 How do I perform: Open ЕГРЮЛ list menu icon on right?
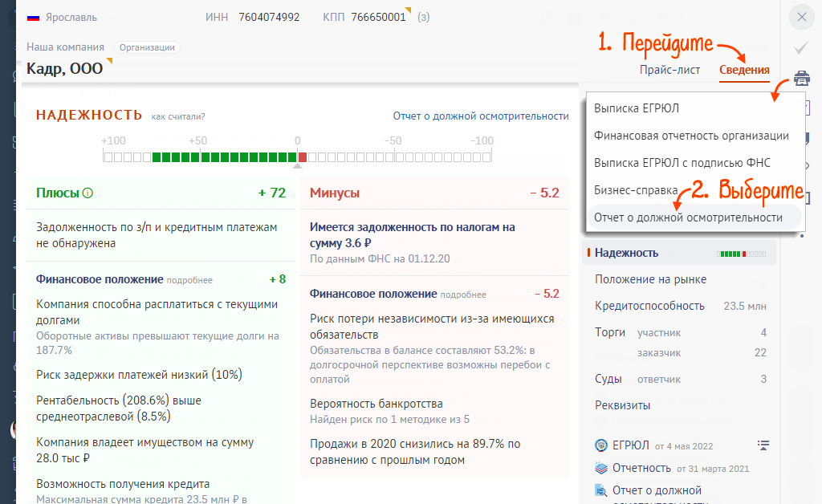[763, 445]
